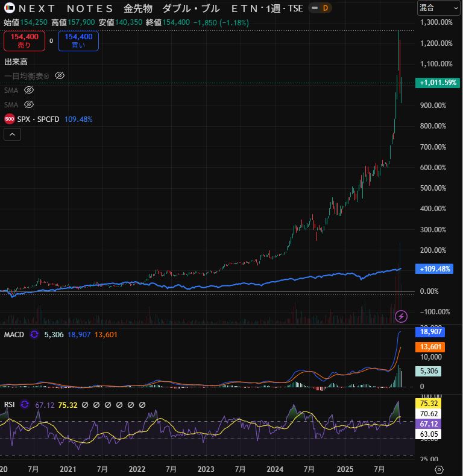The height and width of the screenshot is (476, 463).
Task: Click the blue 154,400 buy button
Action: [78, 40]
